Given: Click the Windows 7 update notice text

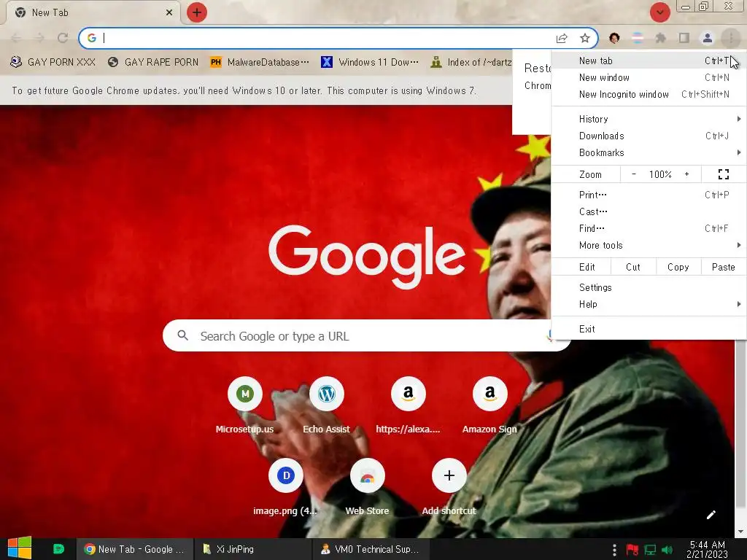Looking at the screenshot, I should (244, 90).
